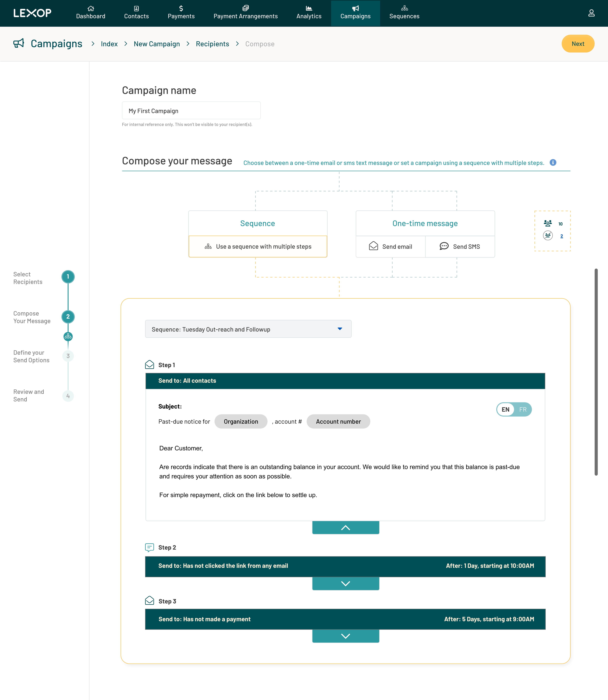Screen dimensions: 608x700
Task: Select the Contacts icon in the navbar
Action: 136,8
